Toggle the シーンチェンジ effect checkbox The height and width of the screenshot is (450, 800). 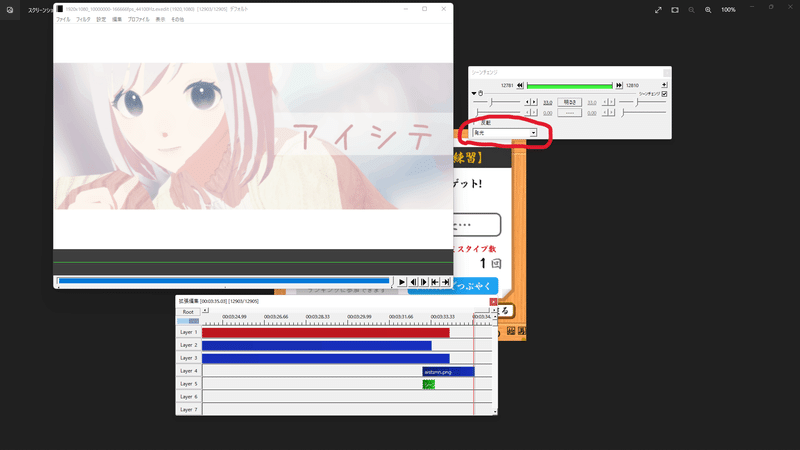click(x=664, y=94)
